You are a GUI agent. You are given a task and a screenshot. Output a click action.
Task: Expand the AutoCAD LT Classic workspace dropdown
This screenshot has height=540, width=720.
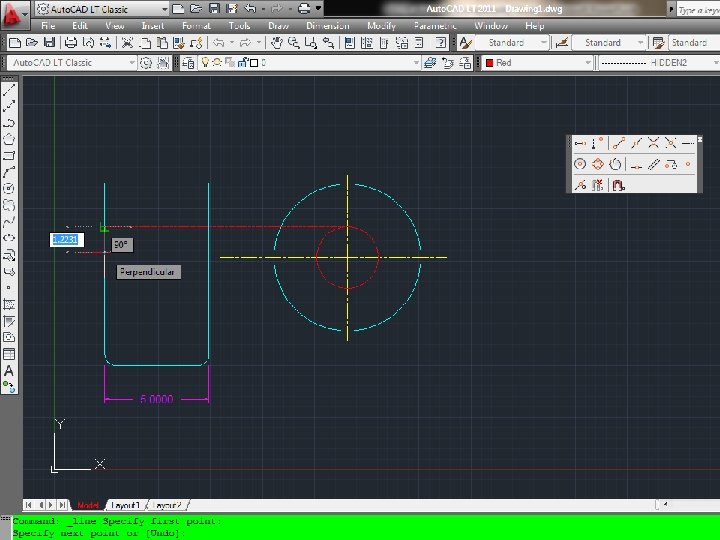tap(130, 62)
